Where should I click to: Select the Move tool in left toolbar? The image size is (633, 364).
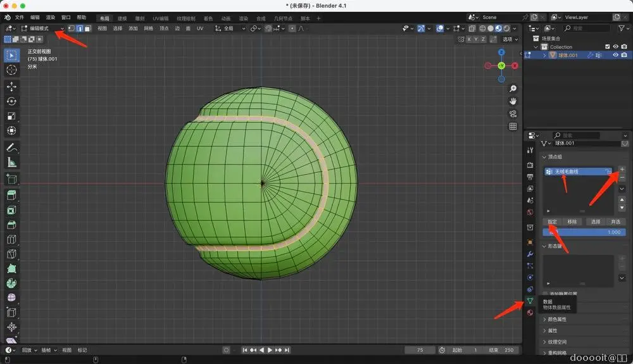tap(11, 86)
